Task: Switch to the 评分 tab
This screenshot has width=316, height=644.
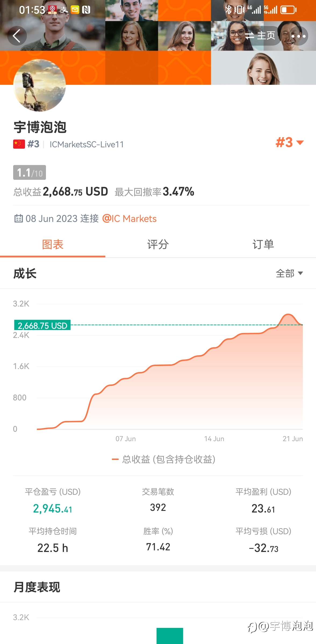Action: tap(158, 245)
